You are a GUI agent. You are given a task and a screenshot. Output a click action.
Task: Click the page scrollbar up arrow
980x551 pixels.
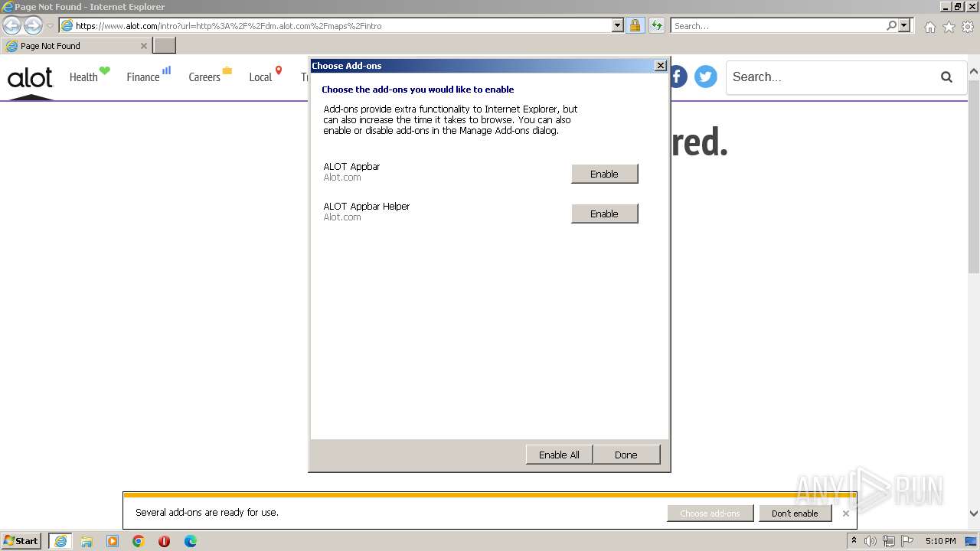[x=974, y=72]
